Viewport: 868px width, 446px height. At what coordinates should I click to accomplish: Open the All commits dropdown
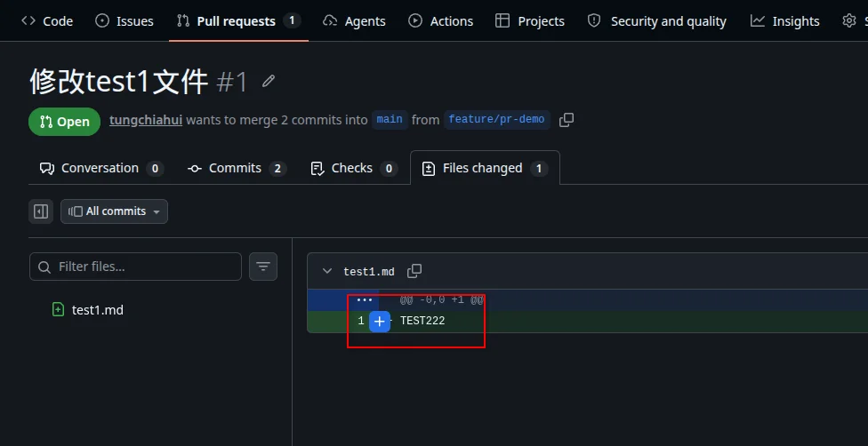(x=114, y=211)
